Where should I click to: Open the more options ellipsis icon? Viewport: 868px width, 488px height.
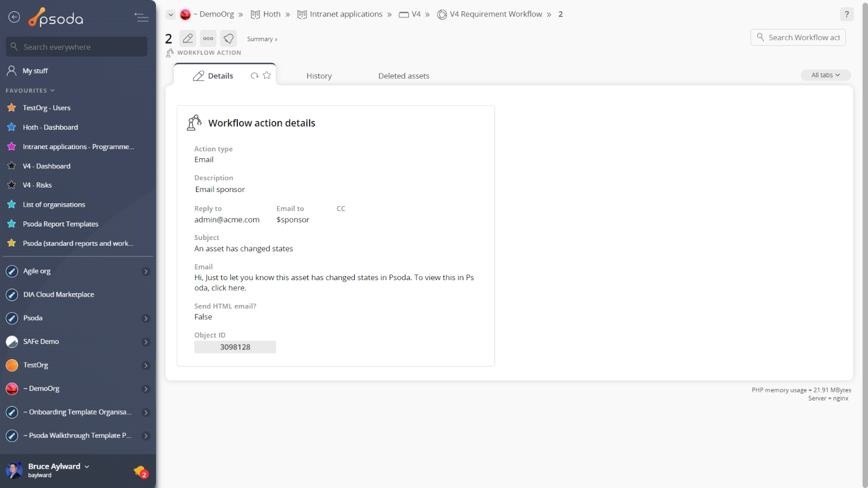(x=208, y=38)
